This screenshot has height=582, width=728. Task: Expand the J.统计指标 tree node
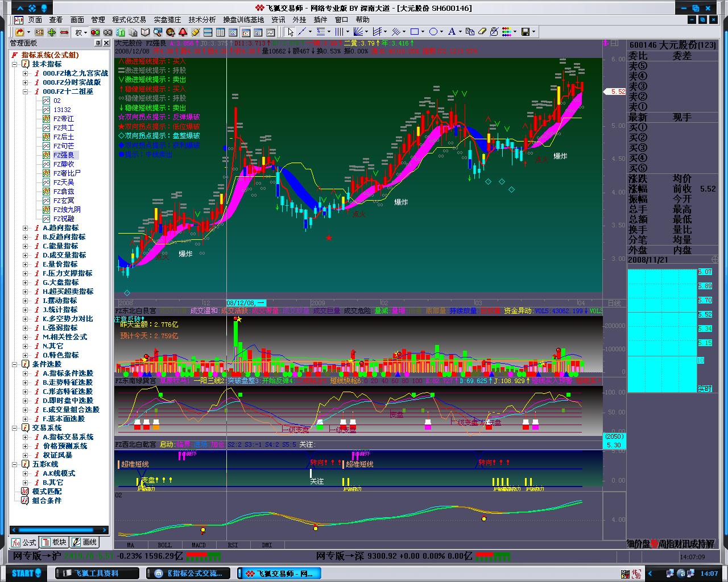click(26, 310)
